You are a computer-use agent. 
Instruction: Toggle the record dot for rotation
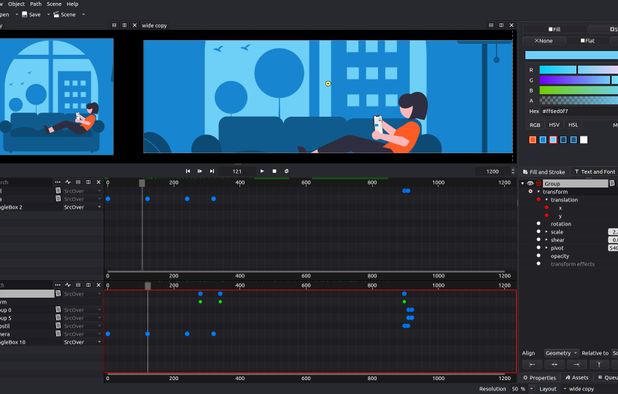pyautogui.click(x=538, y=224)
